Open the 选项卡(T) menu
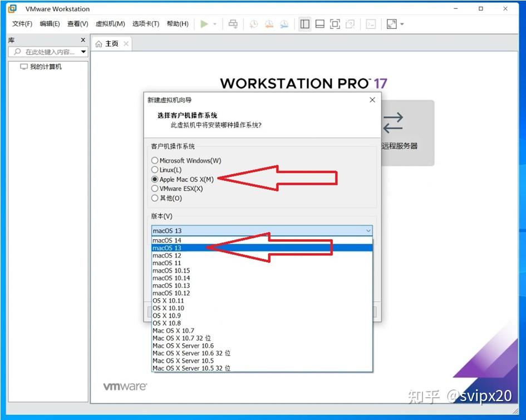 146,24
